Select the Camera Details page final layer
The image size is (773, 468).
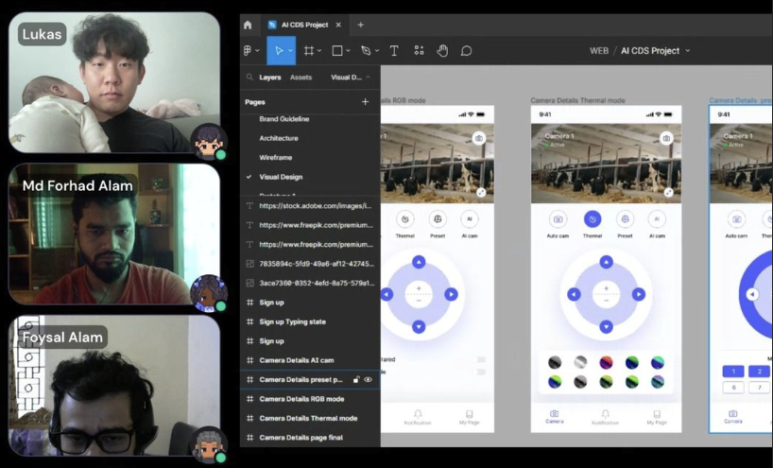click(310, 437)
